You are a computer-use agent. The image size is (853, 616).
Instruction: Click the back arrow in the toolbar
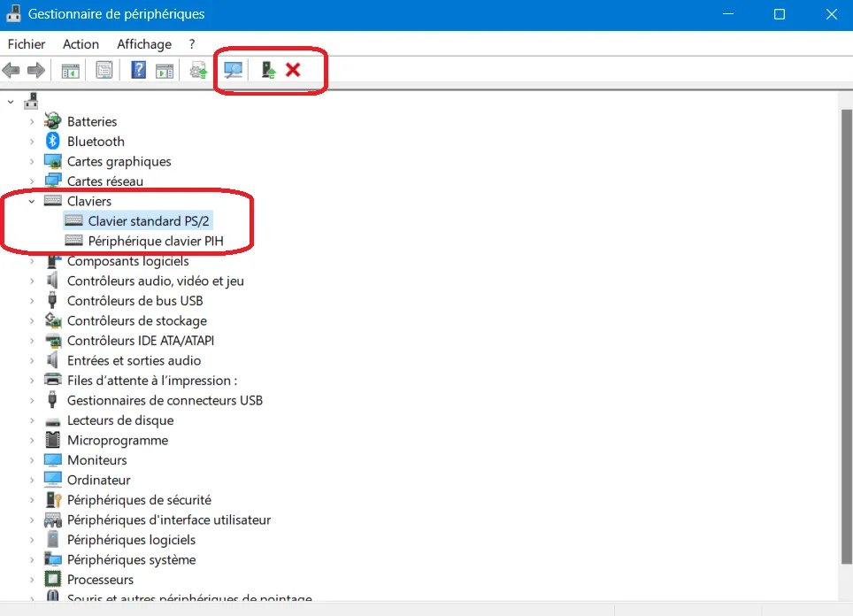click(x=12, y=70)
